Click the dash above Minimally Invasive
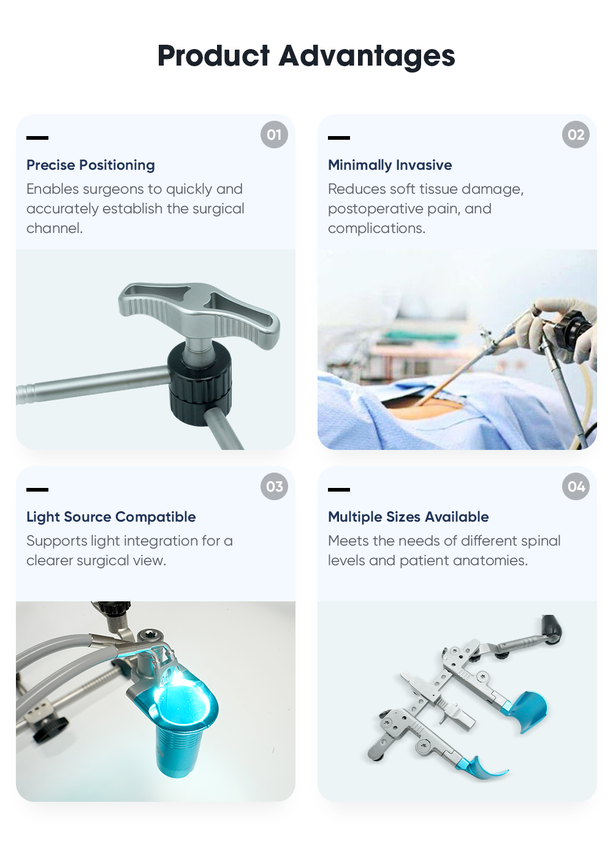The image size is (613, 868). 339,138
